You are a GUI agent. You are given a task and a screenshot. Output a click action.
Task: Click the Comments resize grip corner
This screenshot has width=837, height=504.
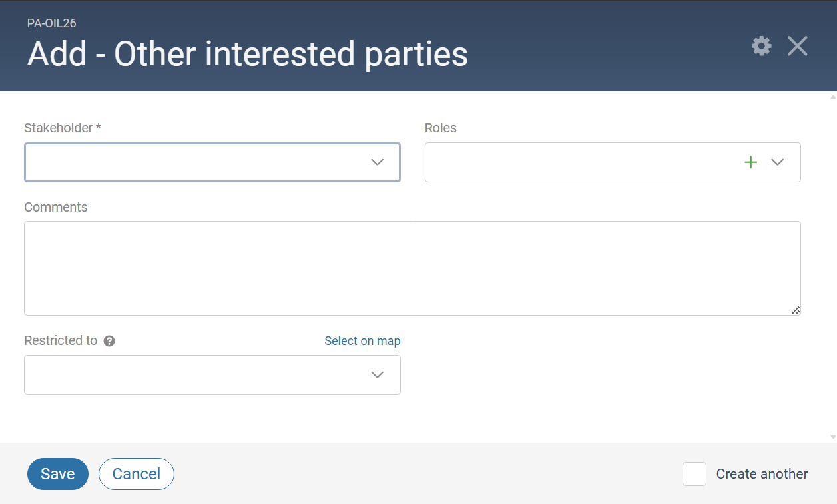point(796,310)
